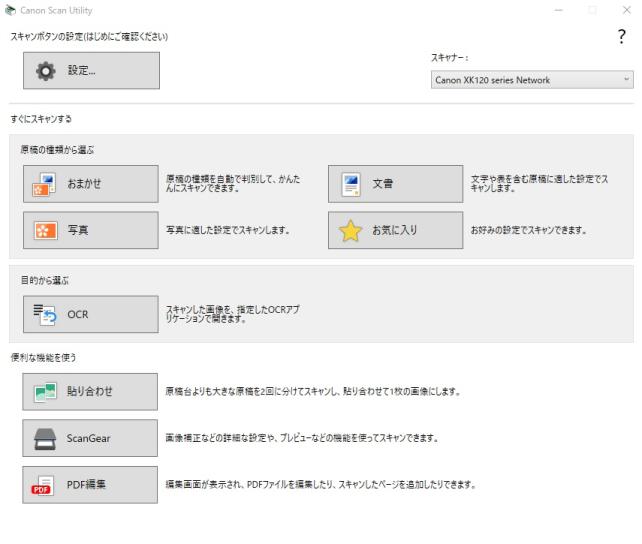Click the スキャナー: label
The height and width of the screenshot is (544, 642).
[449, 58]
